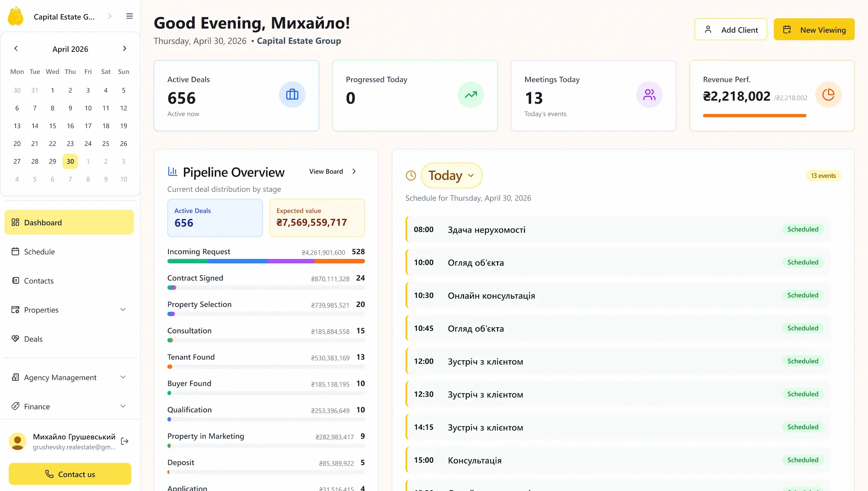The image size is (868, 491).
Task: Open the Schedule menu item
Action: tap(69, 251)
